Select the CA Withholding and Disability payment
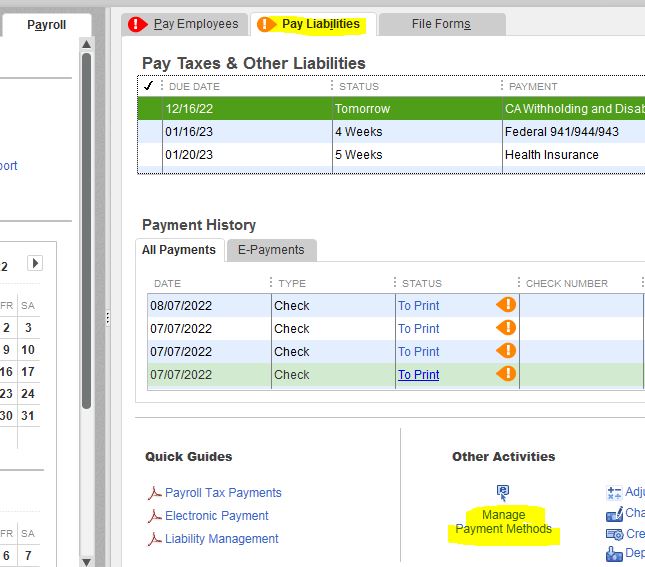 click(575, 109)
